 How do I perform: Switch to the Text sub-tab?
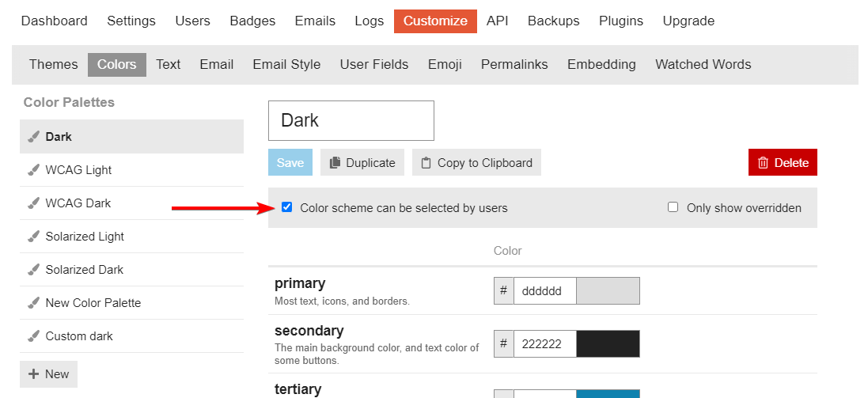[169, 65]
